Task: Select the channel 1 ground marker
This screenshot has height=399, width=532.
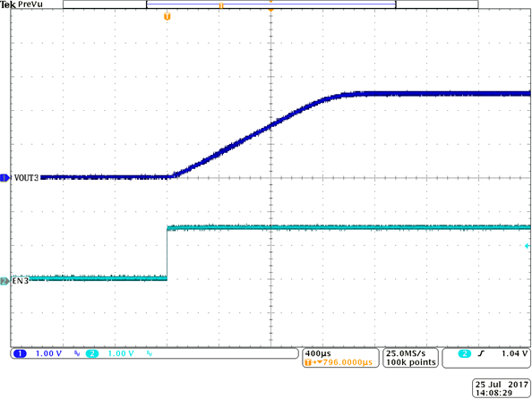Action: [4, 178]
